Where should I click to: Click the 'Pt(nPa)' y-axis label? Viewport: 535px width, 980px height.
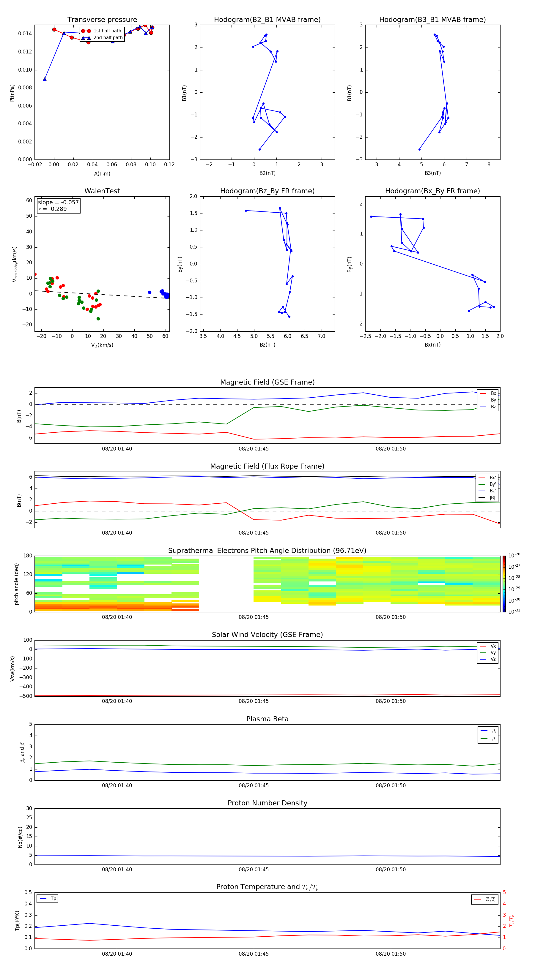coord(12,93)
